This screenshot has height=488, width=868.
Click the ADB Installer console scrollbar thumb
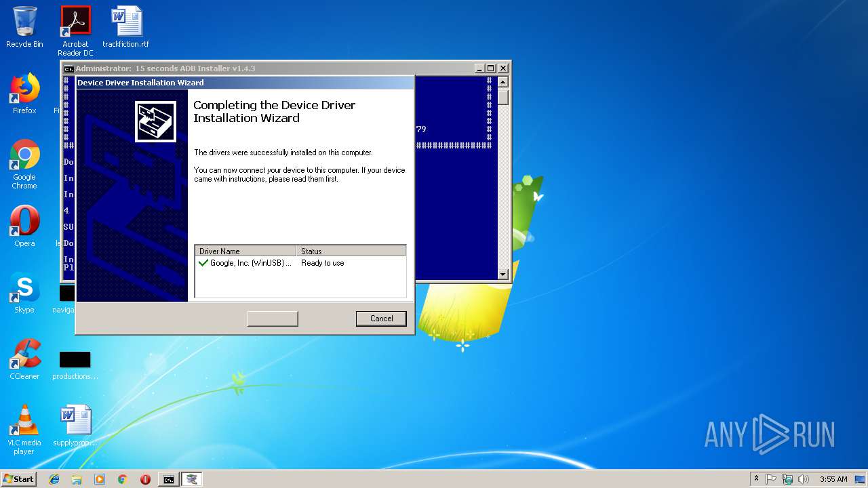(503, 97)
